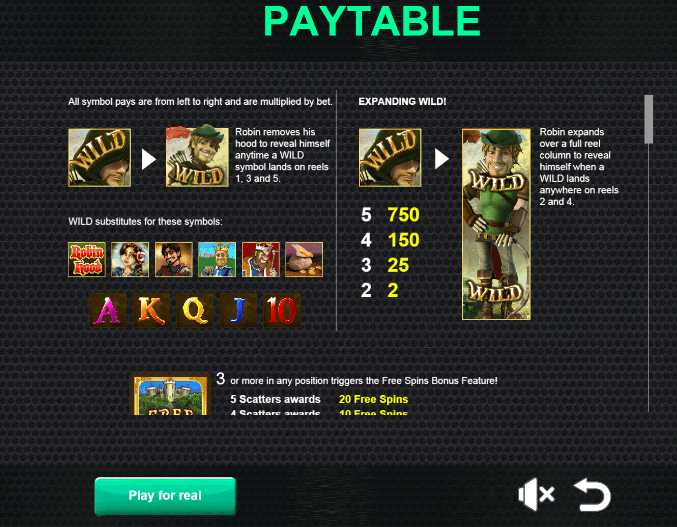Click the blue letter J symbol
677x527 pixels.
coord(238,310)
